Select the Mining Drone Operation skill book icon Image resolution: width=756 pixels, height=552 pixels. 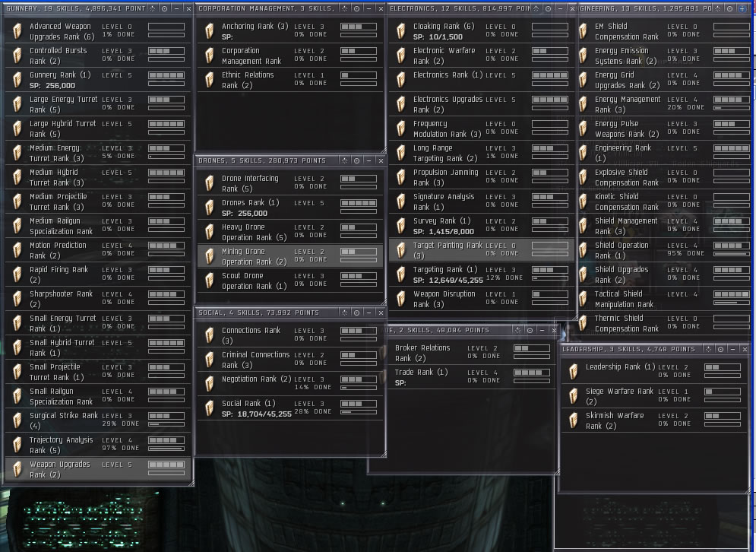point(209,256)
